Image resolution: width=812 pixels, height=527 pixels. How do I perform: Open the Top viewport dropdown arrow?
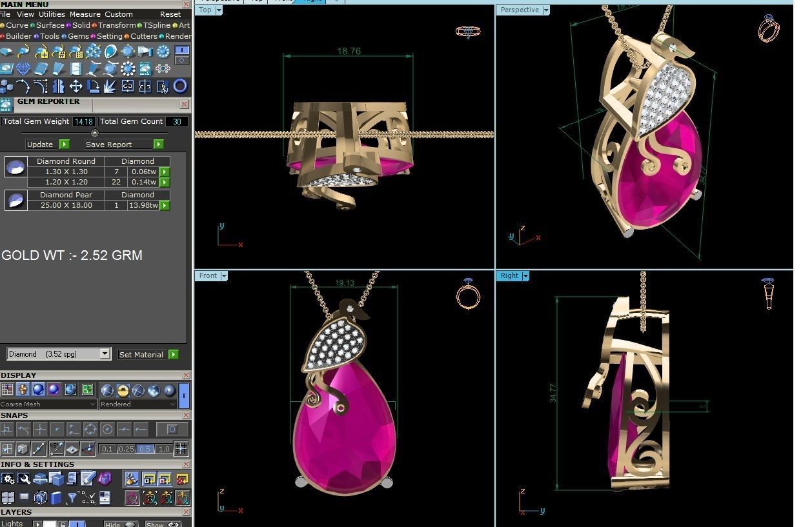219,10
